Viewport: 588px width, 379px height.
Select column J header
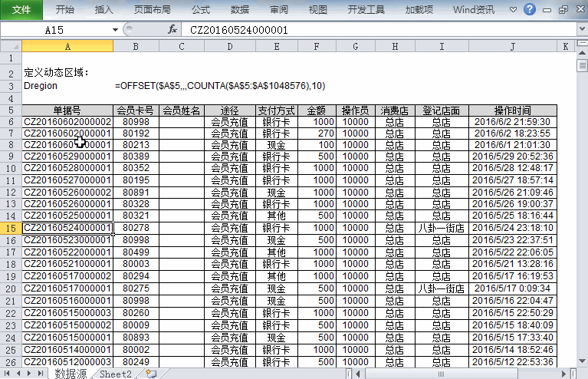pos(513,47)
